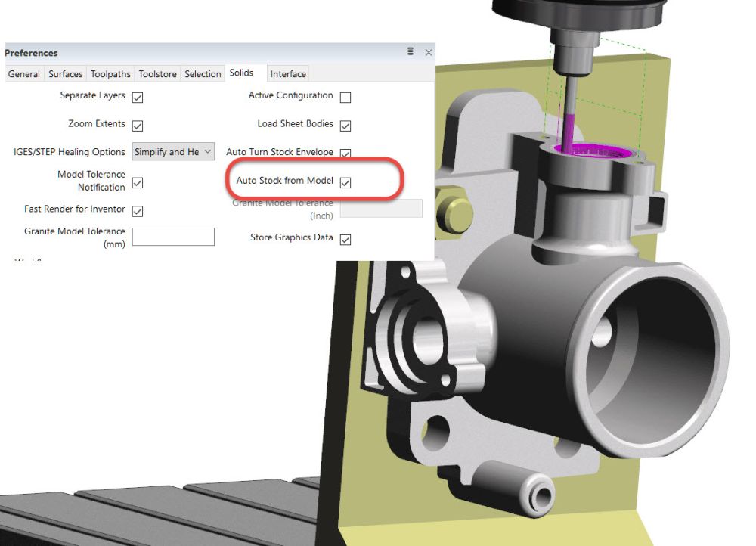Toggle the Store Graphics Data checkbox
Viewport: 756px width, 546px height.
345,240
